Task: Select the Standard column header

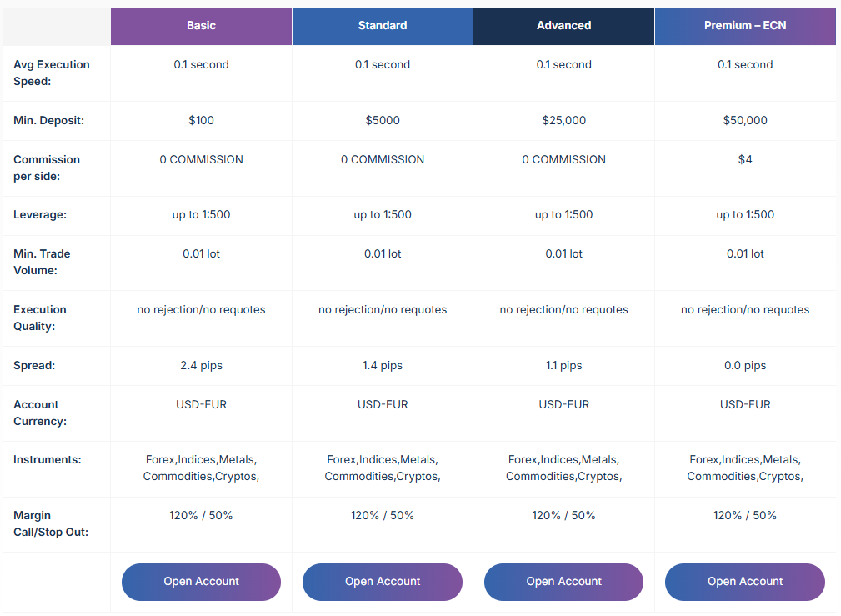Action: [382, 26]
